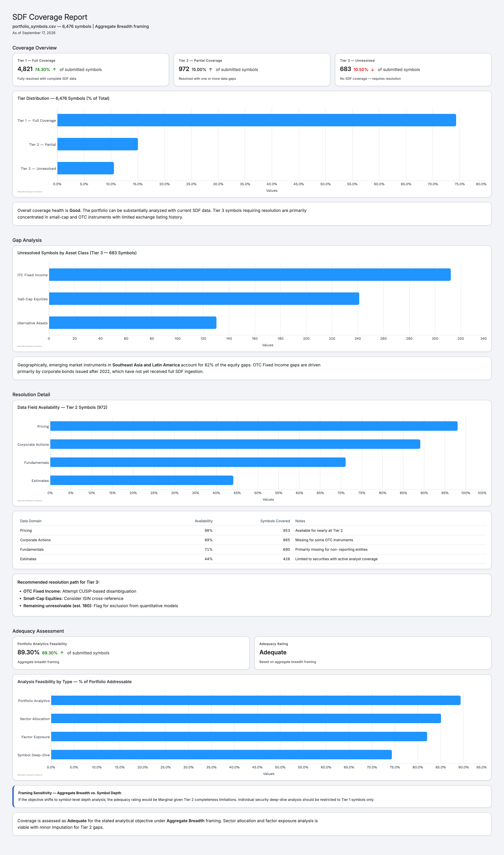Click the 690 symbols covered cell
This screenshot has width=504, height=855.
click(x=287, y=550)
